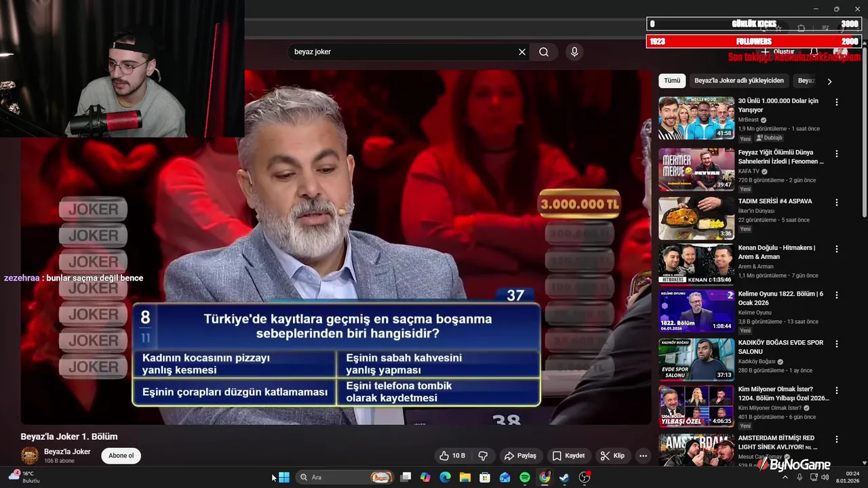The image size is (868, 488).
Task: Go to the 'İlker'in Dünyası' channel name
Action: [756, 211]
